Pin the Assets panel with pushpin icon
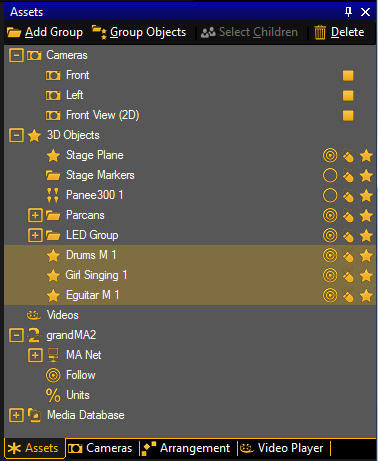 click(348, 12)
